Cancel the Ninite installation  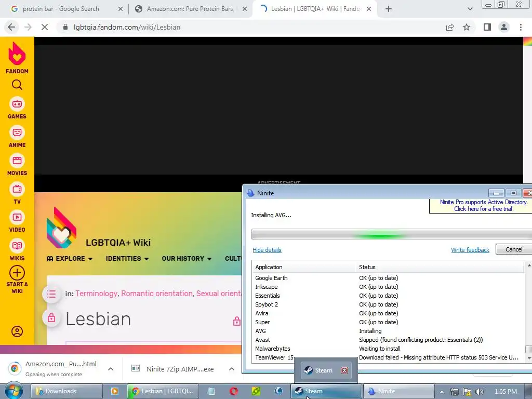pos(514,249)
